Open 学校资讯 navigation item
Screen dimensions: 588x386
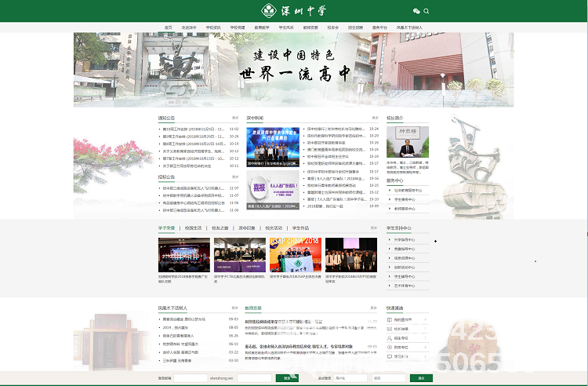[x=213, y=27]
